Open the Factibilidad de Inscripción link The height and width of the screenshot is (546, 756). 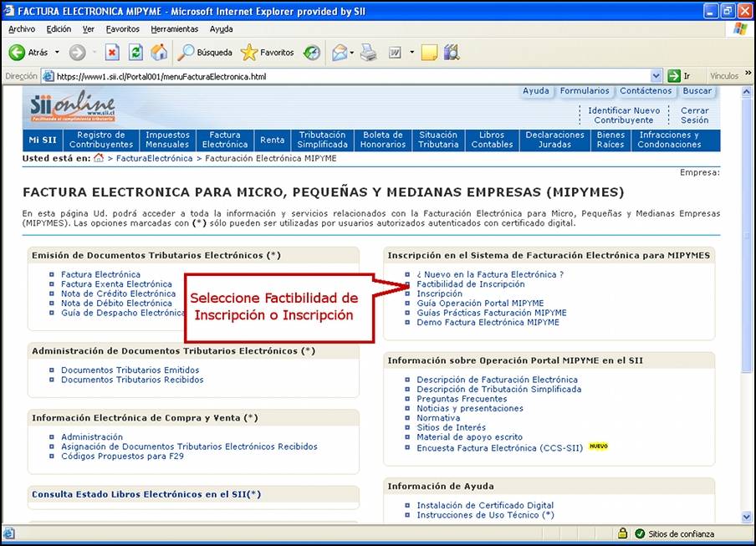point(471,284)
